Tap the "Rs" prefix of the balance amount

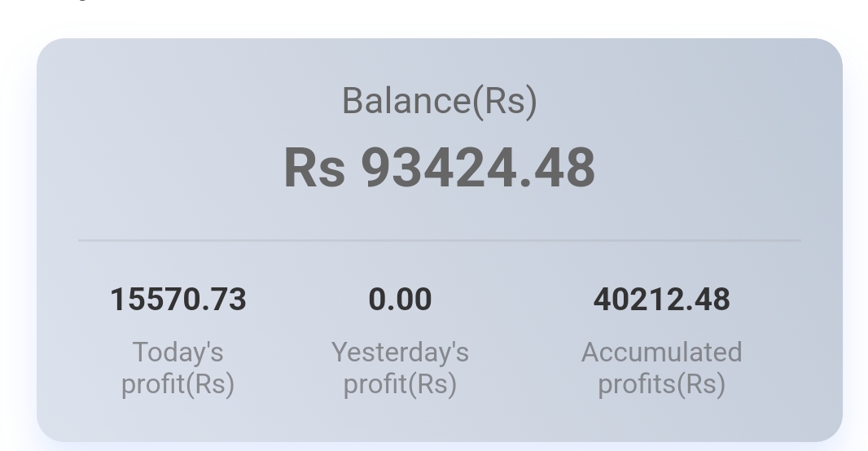pyautogui.click(x=314, y=169)
